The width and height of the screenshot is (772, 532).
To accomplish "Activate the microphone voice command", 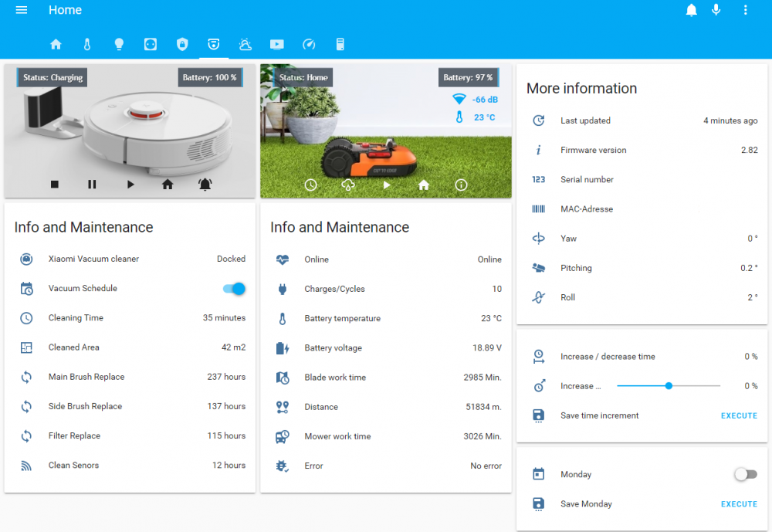I will 716,10.
